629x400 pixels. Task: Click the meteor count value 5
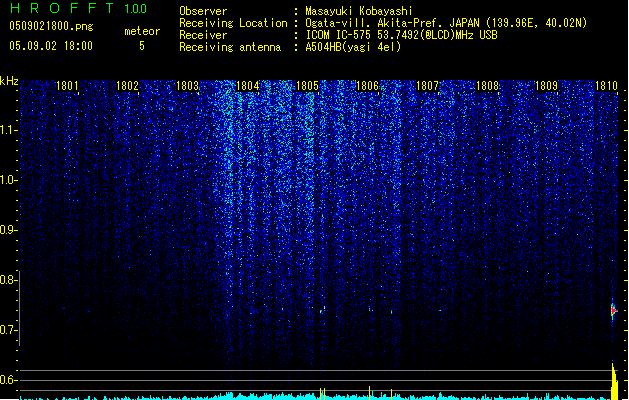142,46
